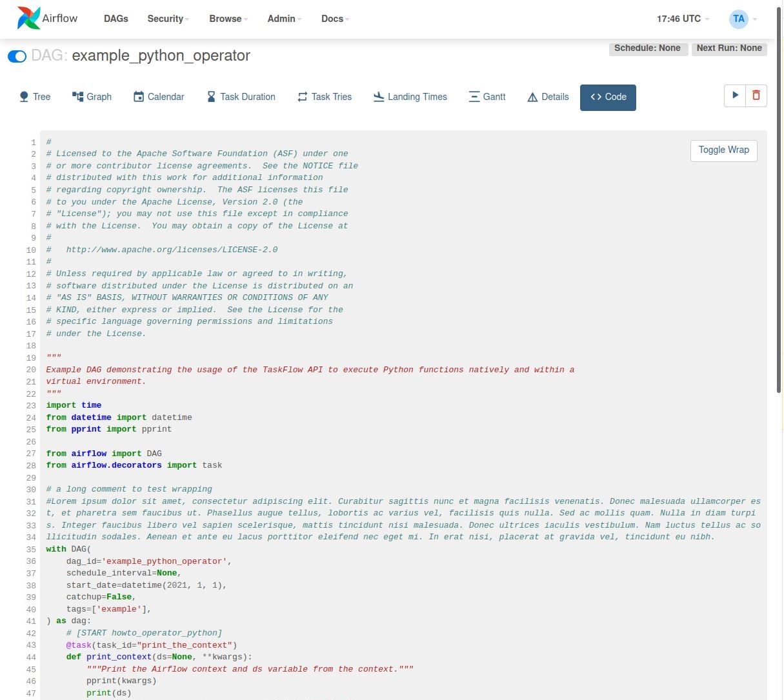This screenshot has width=784, height=700.
Task: Open the Details tab
Action: click(548, 97)
